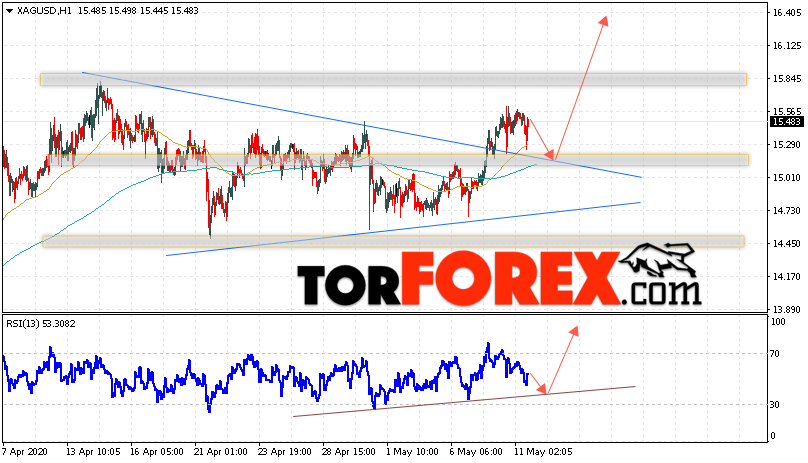Click the RSI scale value 70

(x=775, y=354)
